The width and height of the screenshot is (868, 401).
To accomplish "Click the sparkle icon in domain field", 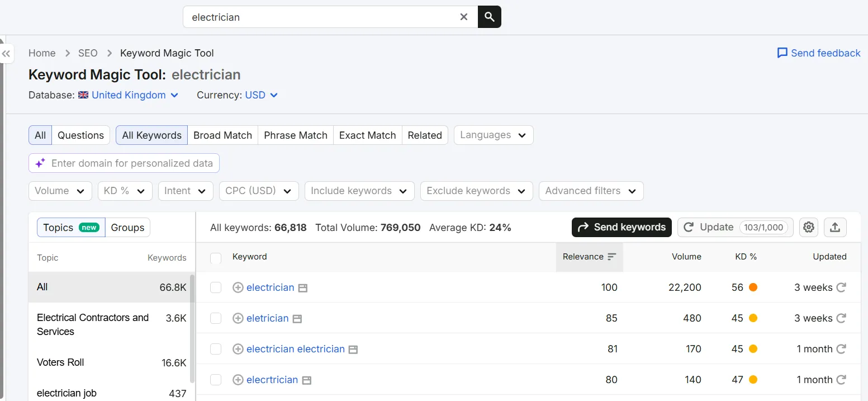I will click(x=40, y=163).
